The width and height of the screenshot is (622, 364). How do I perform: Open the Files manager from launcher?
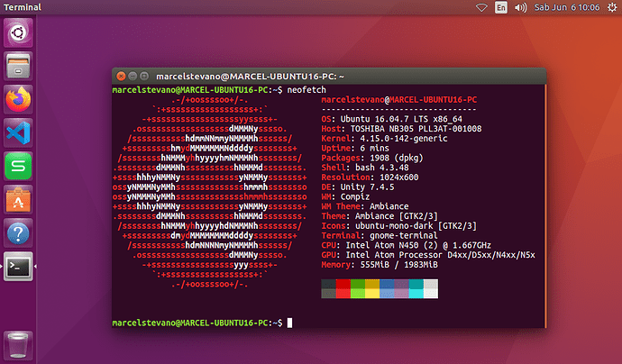pyautogui.click(x=18, y=66)
